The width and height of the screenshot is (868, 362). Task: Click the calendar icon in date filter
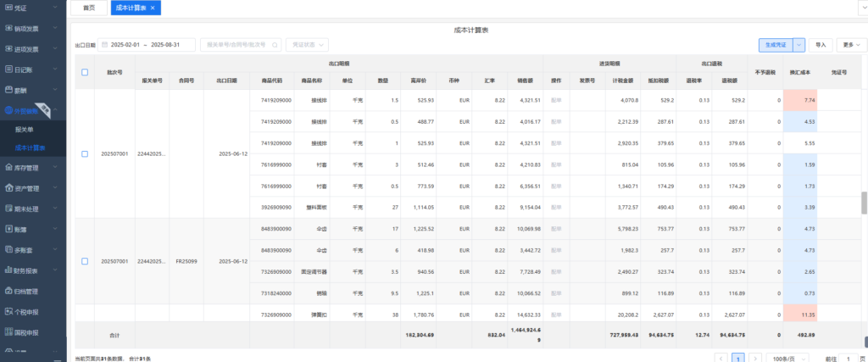point(105,44)
